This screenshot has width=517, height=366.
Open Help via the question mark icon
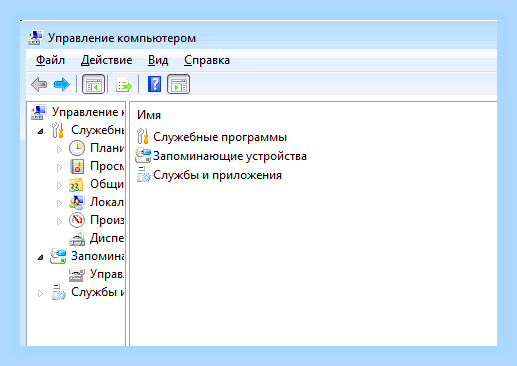coord(154,84)
